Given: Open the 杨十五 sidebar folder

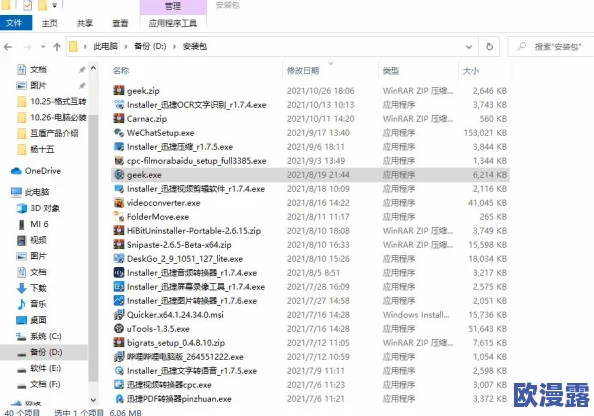Looking at the screenshot, I should (x=36, y=149).
